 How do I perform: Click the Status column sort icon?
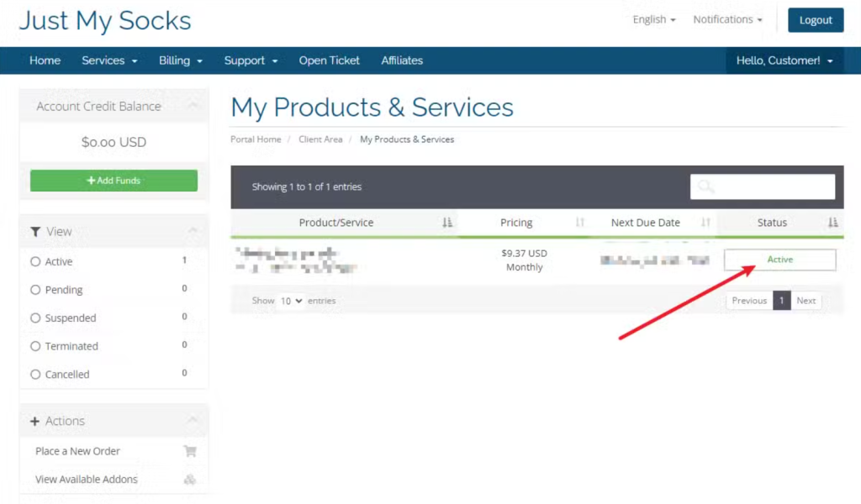pos(833,222)
